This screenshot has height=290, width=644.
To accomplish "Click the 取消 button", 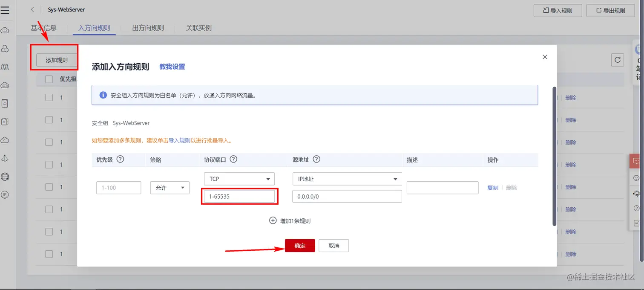I will click(334, 246).
